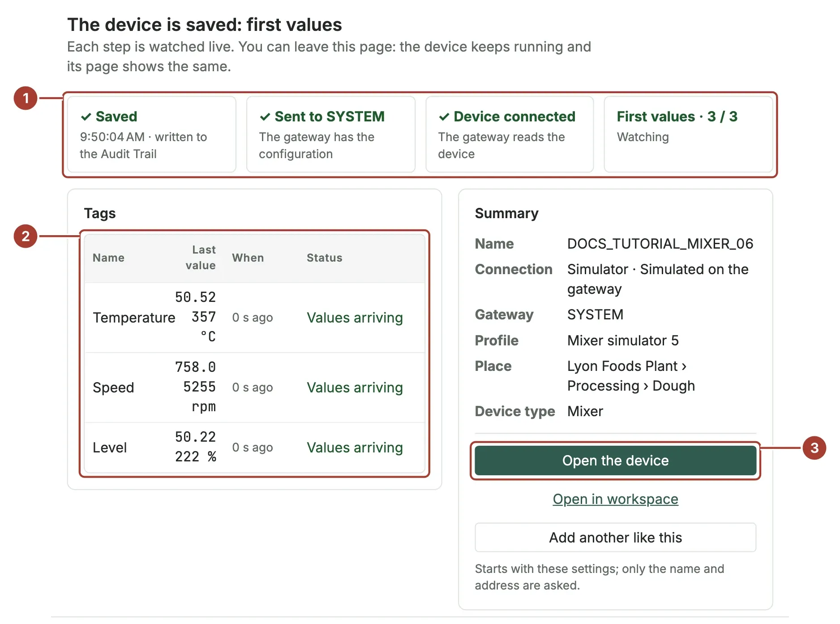840x624 pixels.
Task: Click the Sent to SYSTEM checkmark icon
Action: [x=265, y=117]
